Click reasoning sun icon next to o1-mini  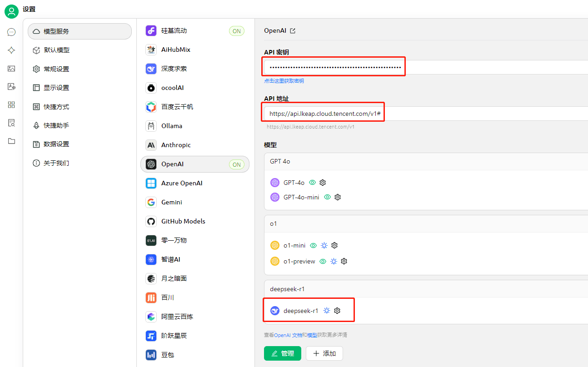tap(324, 245)
